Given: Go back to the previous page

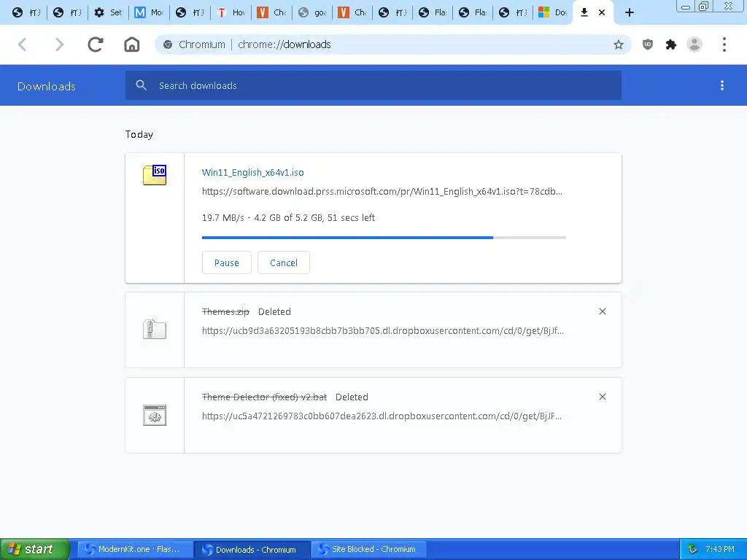Looking at the screenshot, I should (x=22, y=44).
